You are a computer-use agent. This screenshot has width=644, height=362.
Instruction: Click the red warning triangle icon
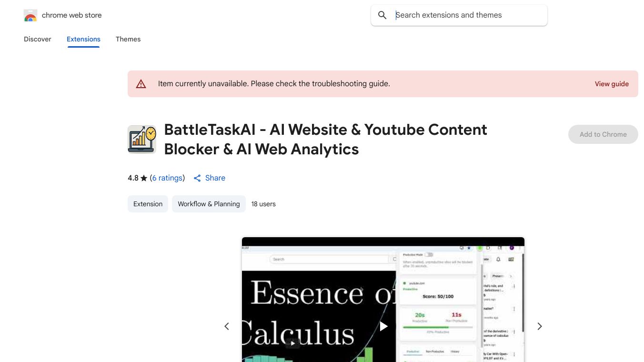point(141,84)
